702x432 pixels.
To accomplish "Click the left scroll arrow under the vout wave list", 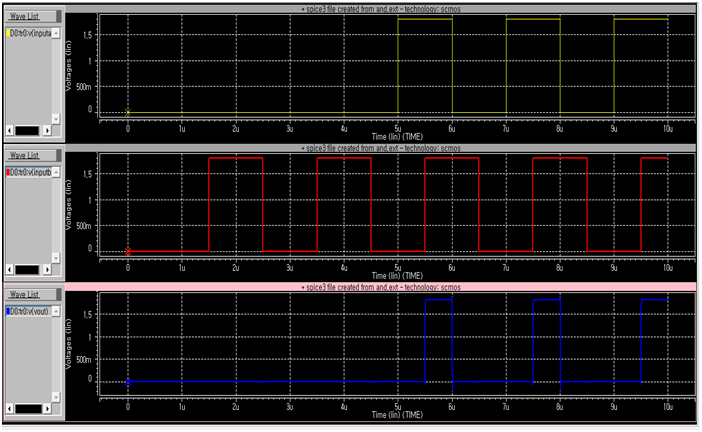I will pyautogui.click(x=10, y=409).
